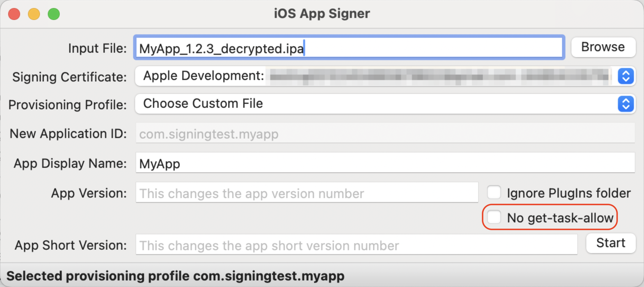This screenshot has width=644, height=287.
Task: Select the filename MyApp_1.2.3_decrypted.ipa text
Action: (221, 48)
